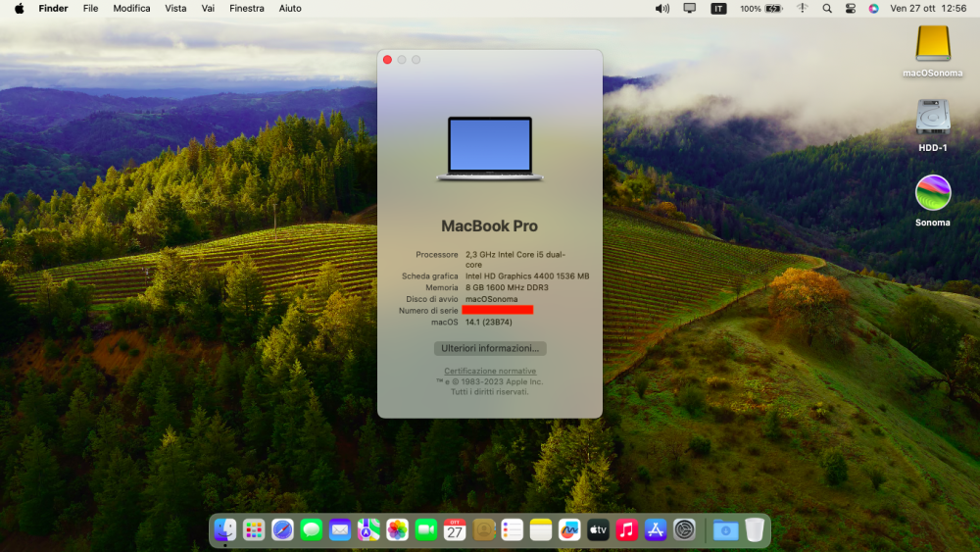Open the File menu
This screenshot has width=980, height=552.
coord(90,8)
